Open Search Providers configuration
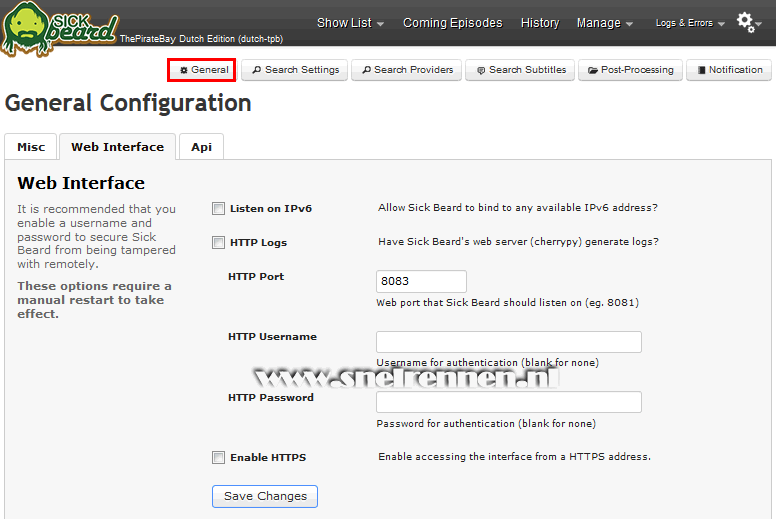776x519 pixels. tap(406, 70)
